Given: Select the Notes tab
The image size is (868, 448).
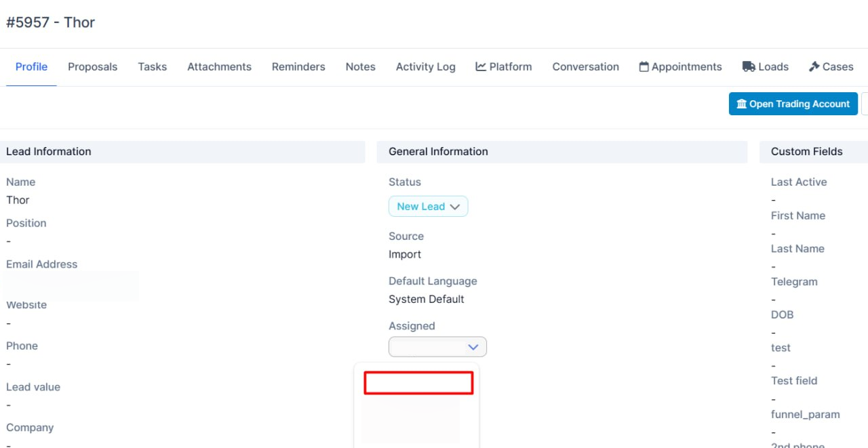Looking at the screenshot, I should click(360, 66).
